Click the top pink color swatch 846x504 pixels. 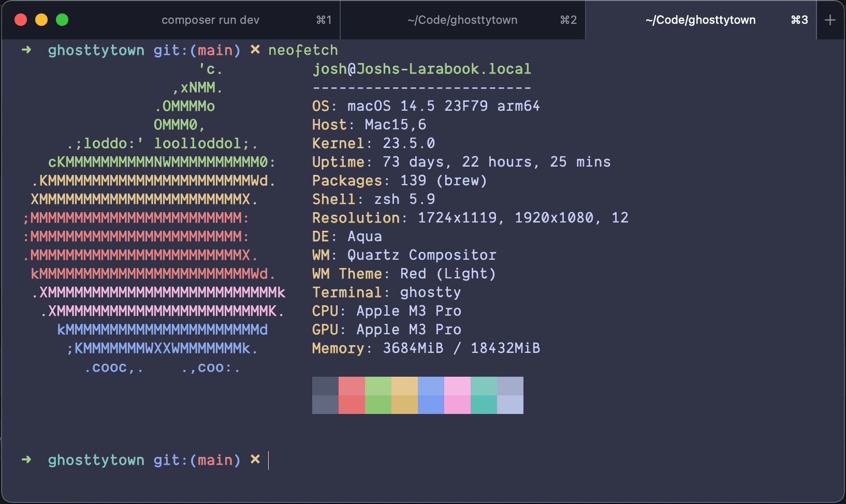[457, 386]
